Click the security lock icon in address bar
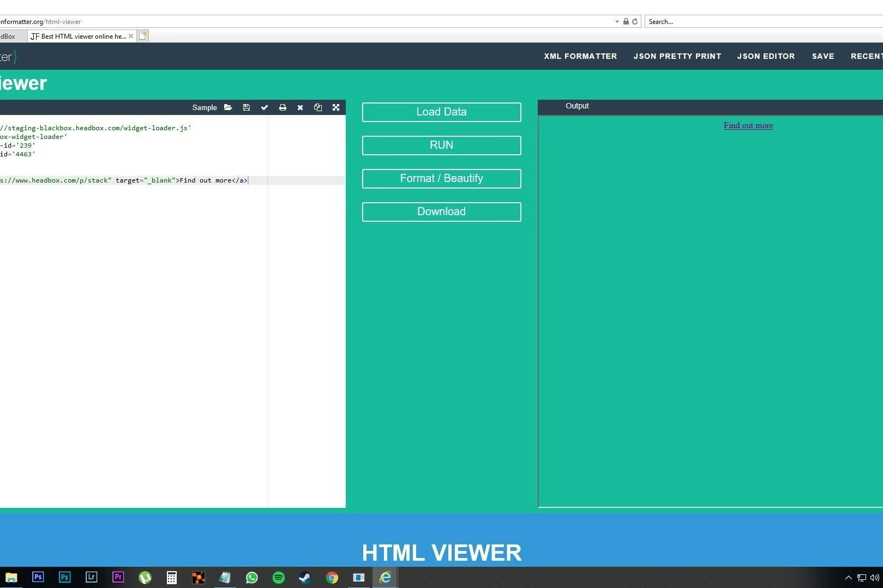This screenshot has height=588, width=883. click(626, 22)
